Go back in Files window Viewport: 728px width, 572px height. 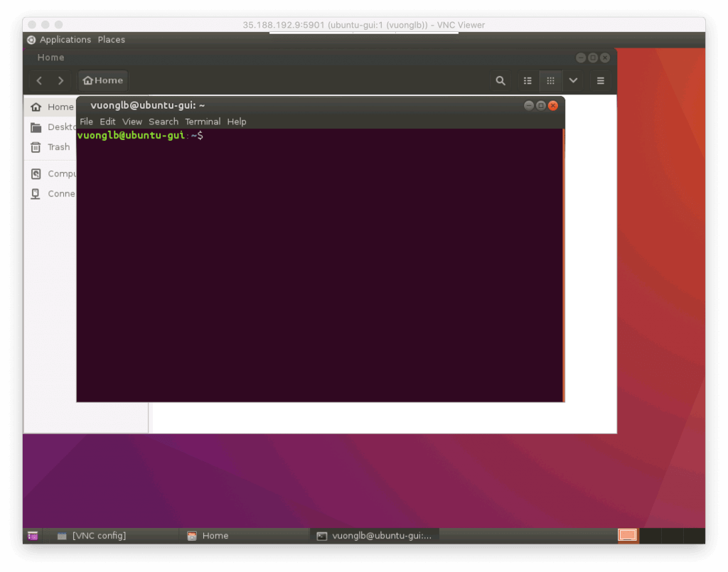[x=40, y=81]
